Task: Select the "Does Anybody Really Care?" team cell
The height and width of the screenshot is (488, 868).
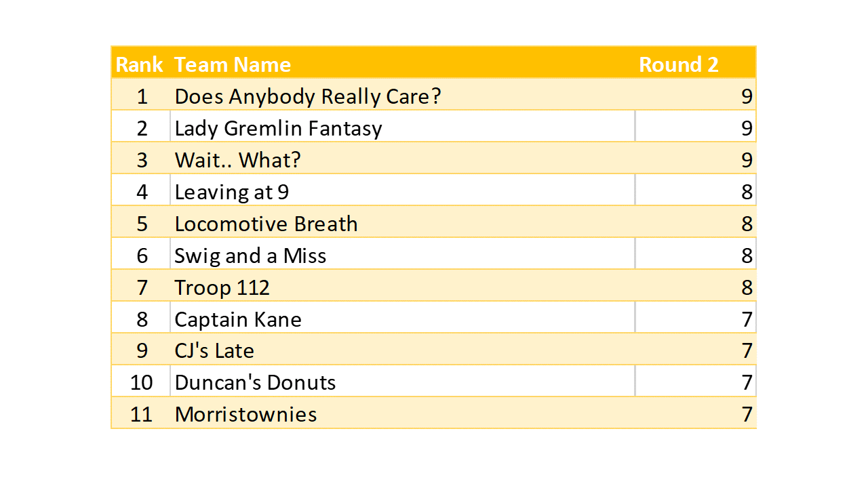Action: click(x=308, y=96)
